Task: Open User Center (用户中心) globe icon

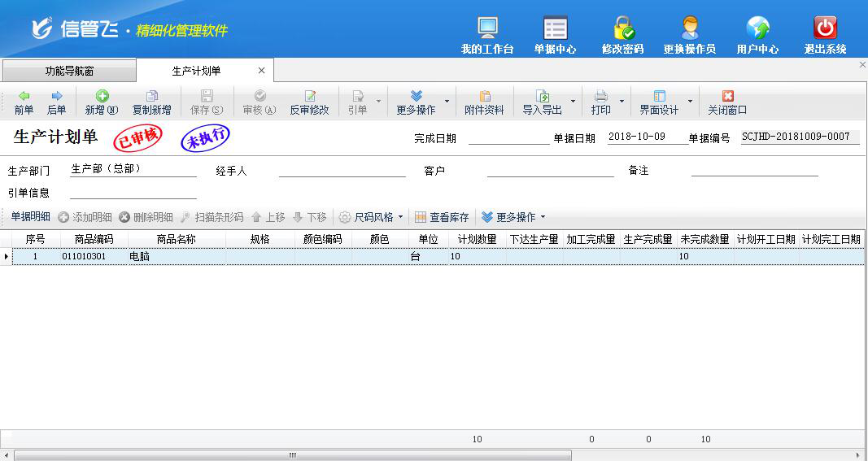Action: [x=757, y=35]
